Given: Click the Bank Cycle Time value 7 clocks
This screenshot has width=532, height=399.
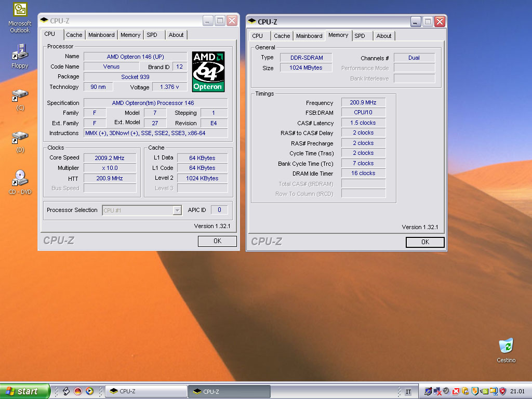Looking at the screenshot, I should click(x=363, y=163).
